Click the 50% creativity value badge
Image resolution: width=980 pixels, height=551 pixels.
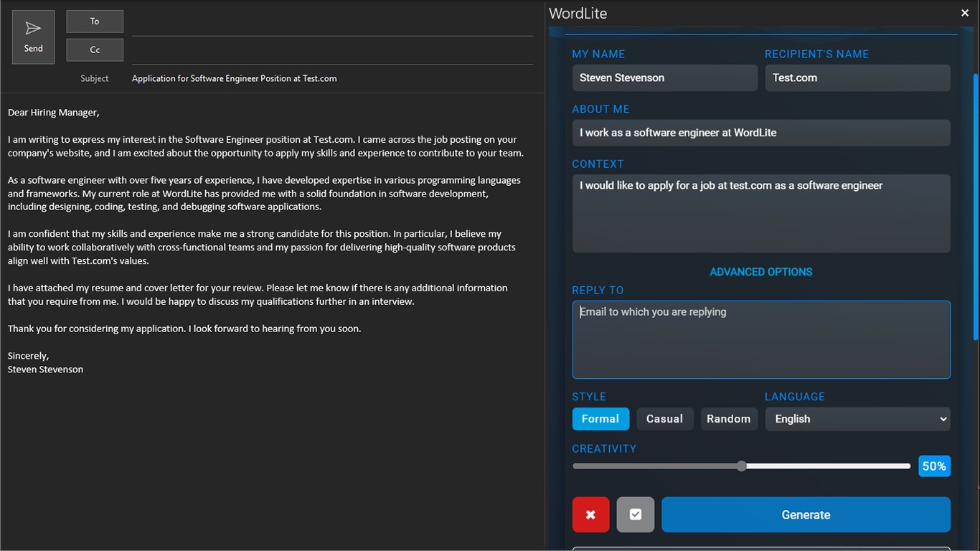pyautogui.click(x=934, y=466)
